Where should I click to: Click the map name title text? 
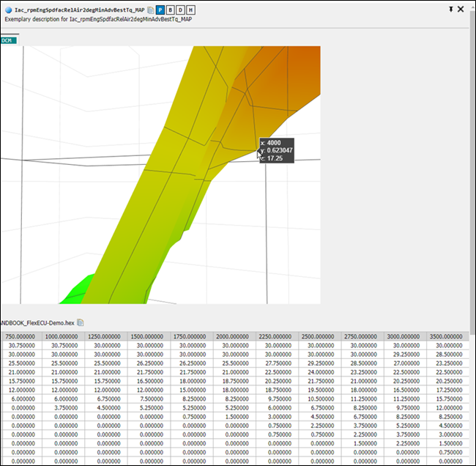79,10
